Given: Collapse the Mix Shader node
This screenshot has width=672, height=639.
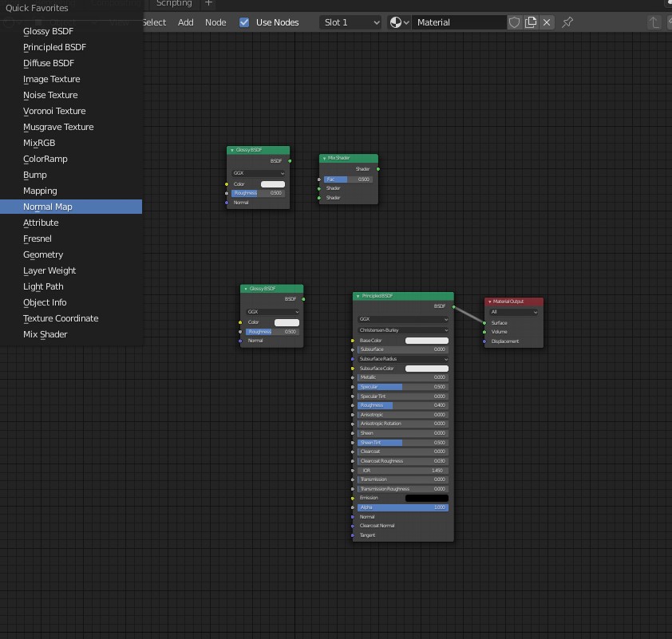Looking at the screenshot, I should [x=325, y=158].
